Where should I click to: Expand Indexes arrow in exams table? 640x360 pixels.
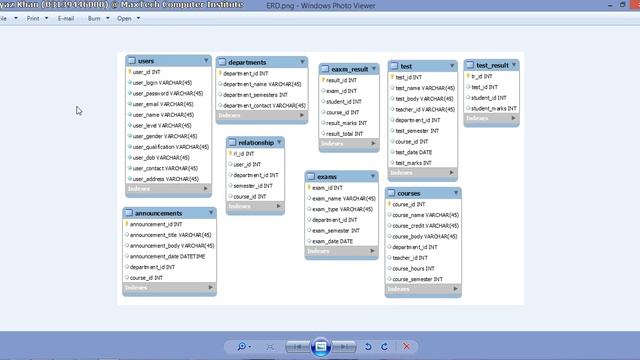tap(372, 251)
